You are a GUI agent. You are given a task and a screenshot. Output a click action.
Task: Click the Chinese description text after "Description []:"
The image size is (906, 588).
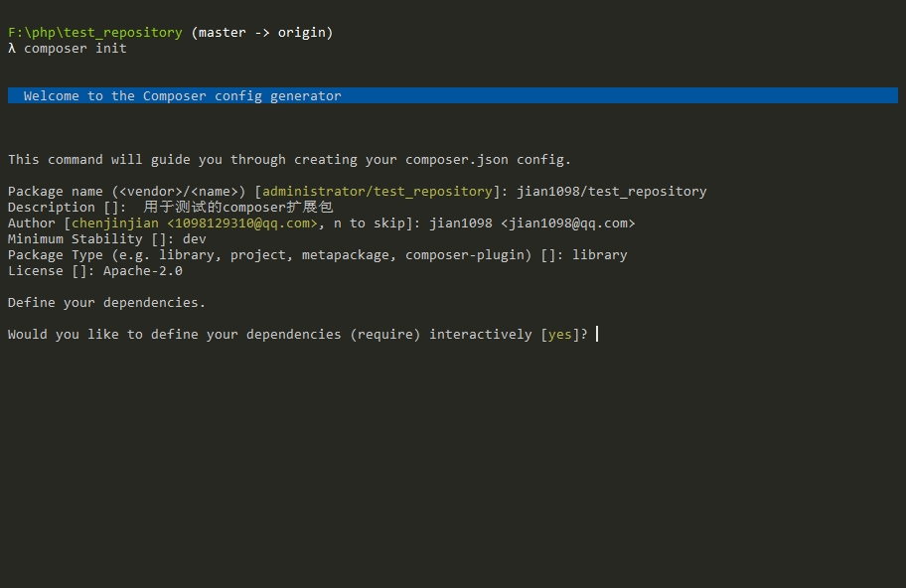(238, 208)
